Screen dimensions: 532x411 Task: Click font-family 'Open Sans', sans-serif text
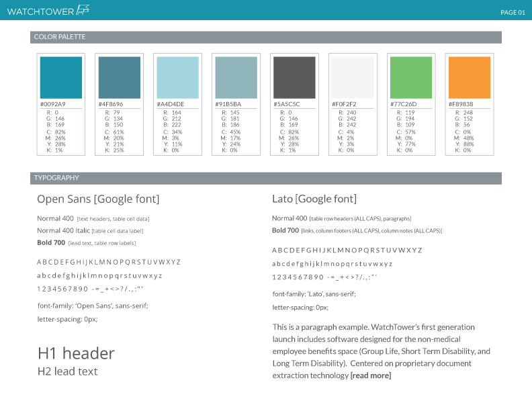coord(93,306)
